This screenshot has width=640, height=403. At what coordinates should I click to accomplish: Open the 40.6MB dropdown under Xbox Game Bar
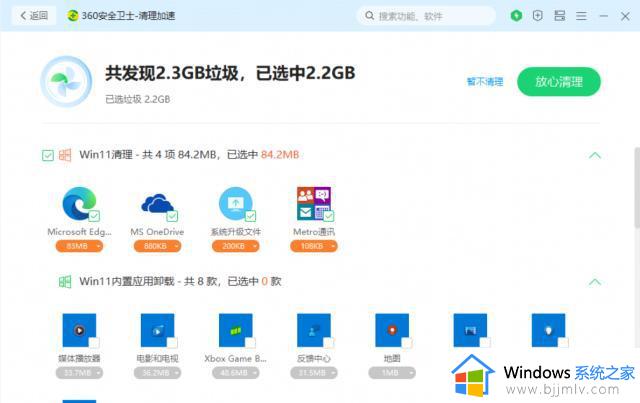point(236,373)
